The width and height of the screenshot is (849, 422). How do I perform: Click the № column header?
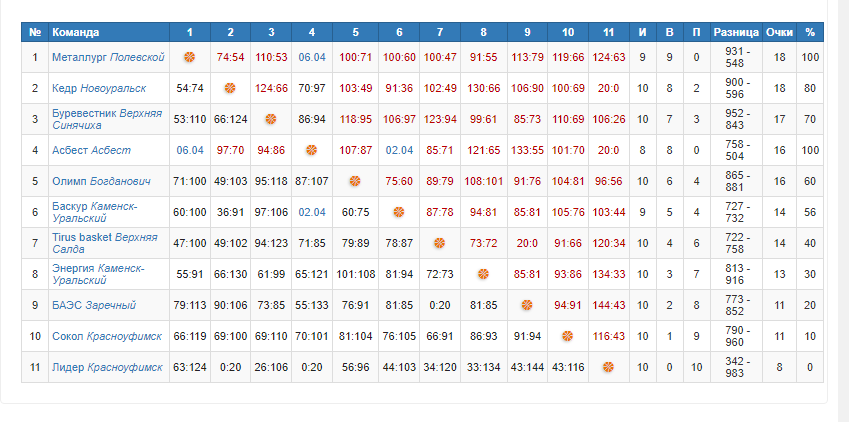click(35, 33)
